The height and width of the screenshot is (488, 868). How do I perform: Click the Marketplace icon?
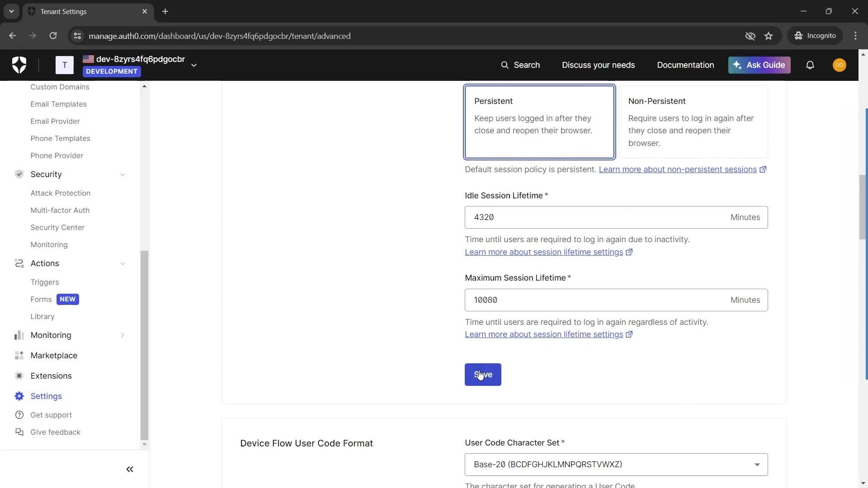19,355
